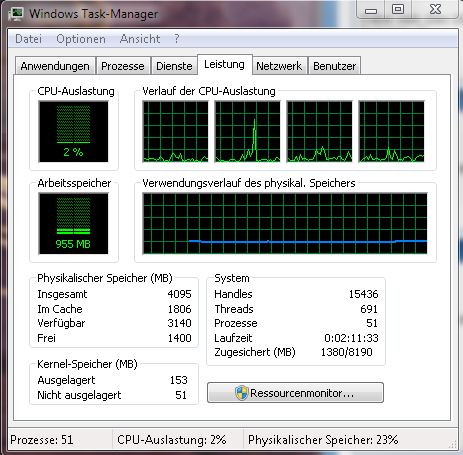Click the Prozesse value 51 in System
Viewport: 463px width, 455px height.
click(x=372, y=323)
